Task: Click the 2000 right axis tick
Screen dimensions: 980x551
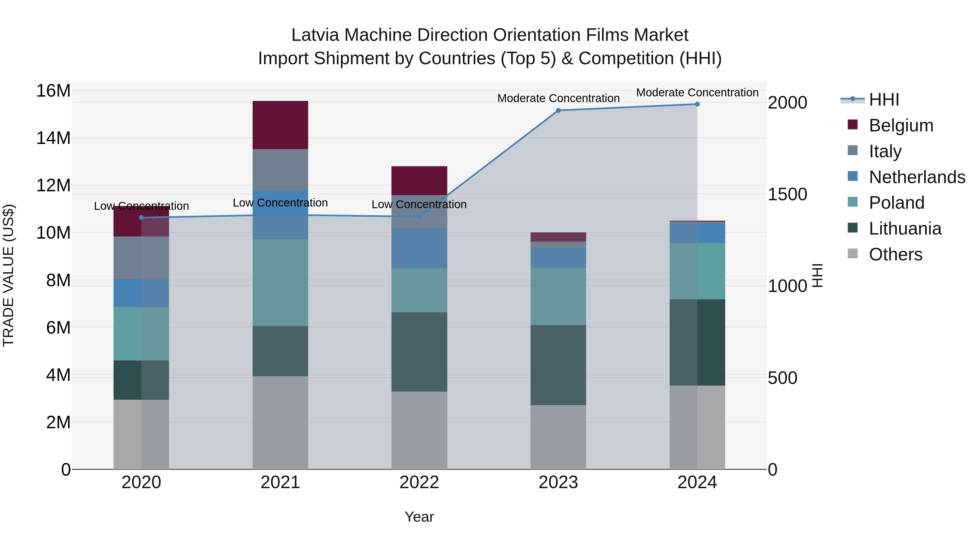Action: coord(788,103)
